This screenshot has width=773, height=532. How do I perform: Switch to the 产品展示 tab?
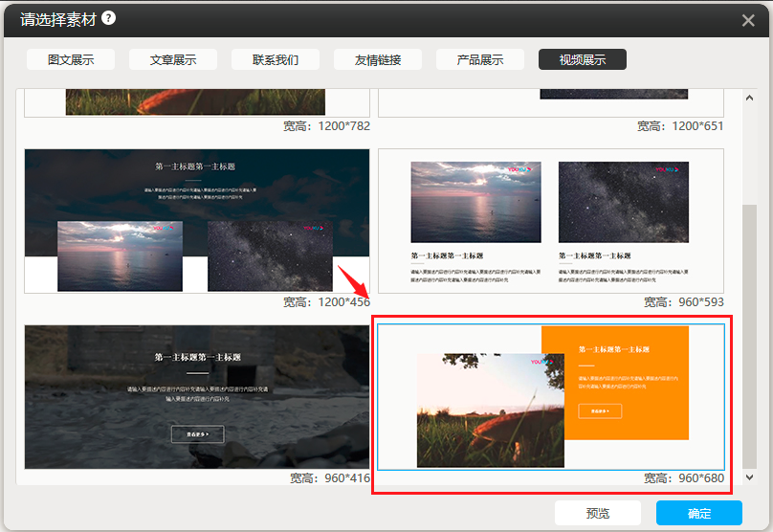tap(480, 59)
